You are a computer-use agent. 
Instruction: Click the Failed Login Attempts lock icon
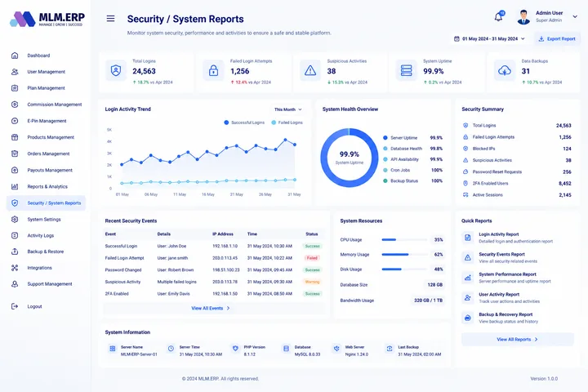(x=213, y=70)
